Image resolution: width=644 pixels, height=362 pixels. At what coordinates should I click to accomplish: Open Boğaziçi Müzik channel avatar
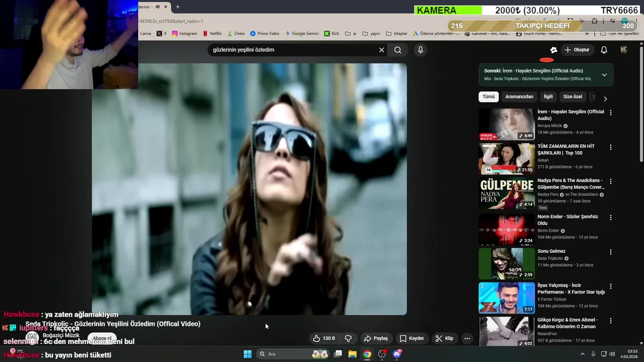click(x=32, y=337)
